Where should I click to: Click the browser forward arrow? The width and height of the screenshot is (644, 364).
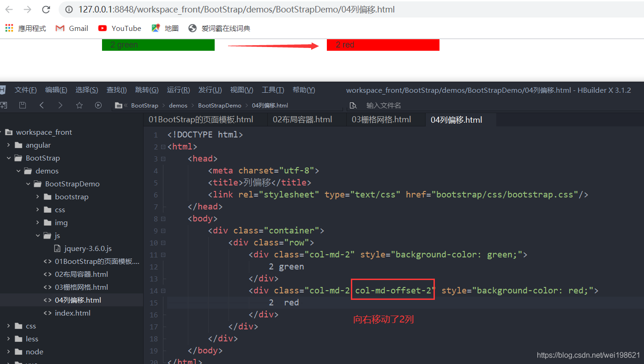[x=27, y=10]
